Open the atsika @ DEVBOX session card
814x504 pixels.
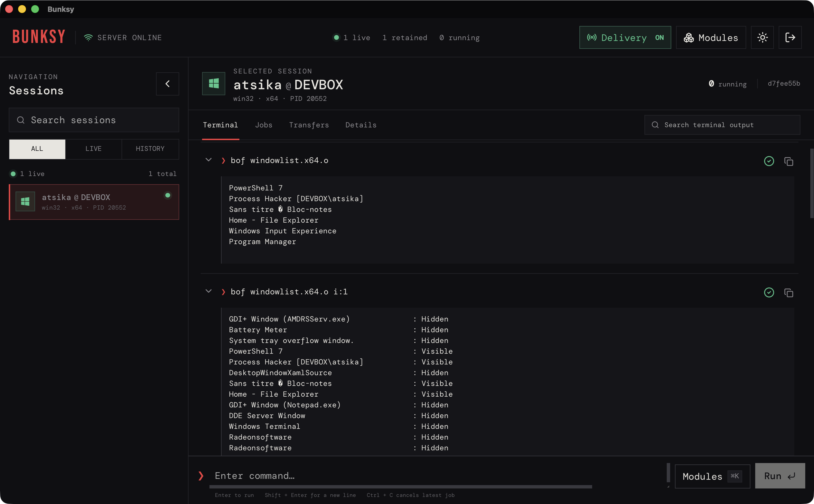tap(94, 202)
